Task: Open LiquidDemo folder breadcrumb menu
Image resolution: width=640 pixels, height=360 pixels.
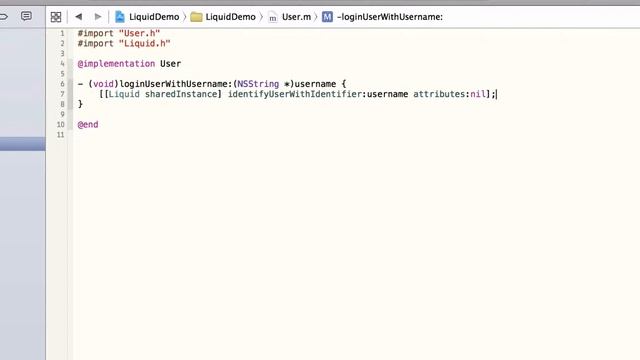Action: tap(230, 17)
